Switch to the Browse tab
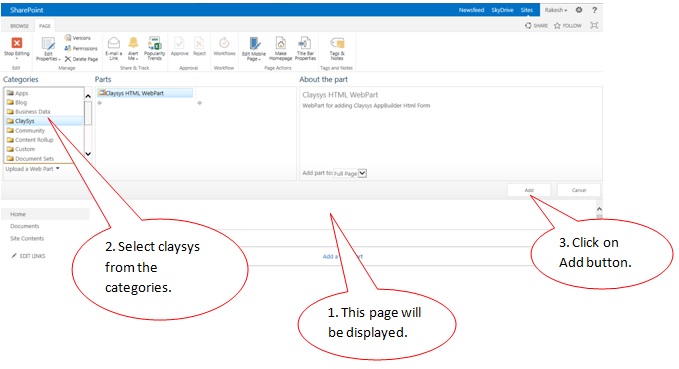Image resolution: width=679 pixels, height=369 pixels. (19, 26)
